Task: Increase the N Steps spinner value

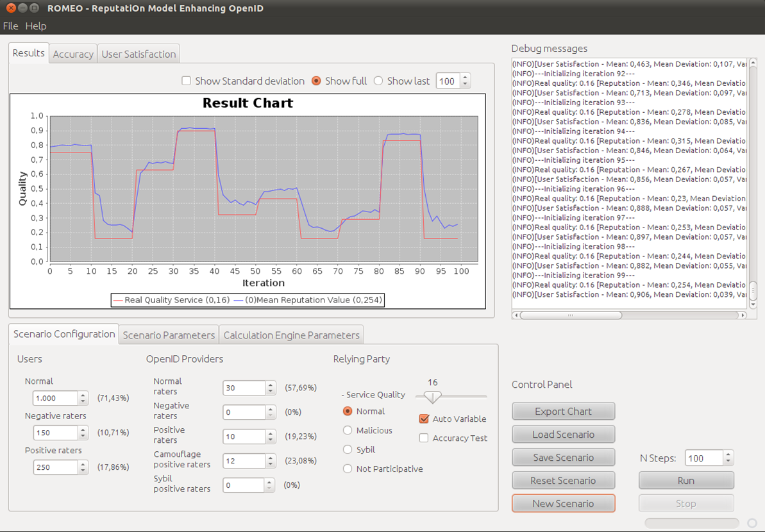Action: [728, 454]
